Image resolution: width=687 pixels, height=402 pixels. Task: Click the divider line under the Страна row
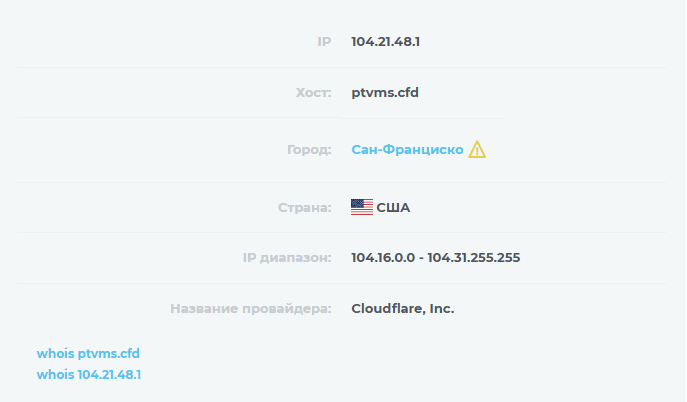coord(340,233)
